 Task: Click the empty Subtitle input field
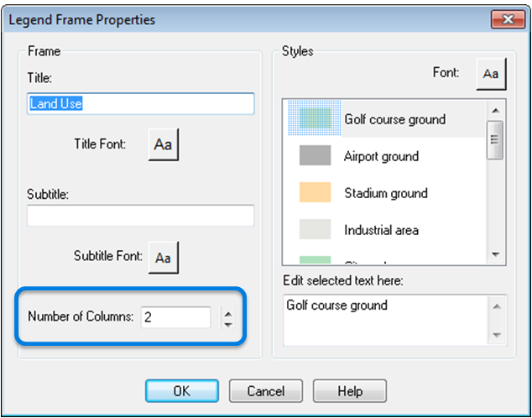pyautogui.click(x=140, y=216)
